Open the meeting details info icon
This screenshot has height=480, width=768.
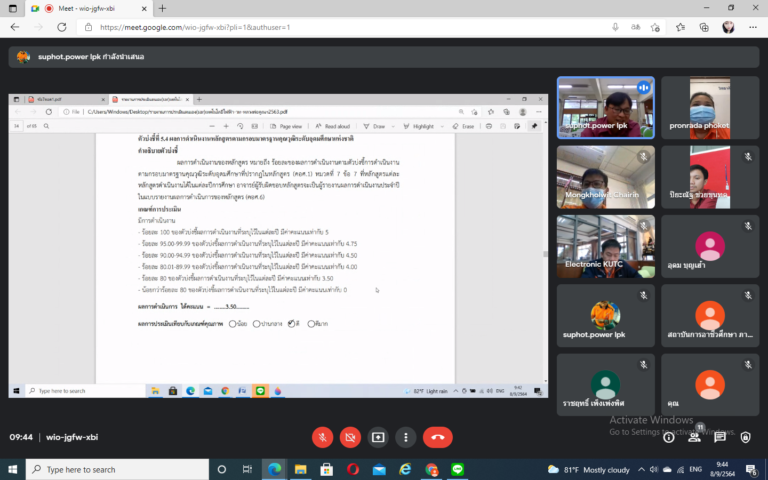[669, 437]
